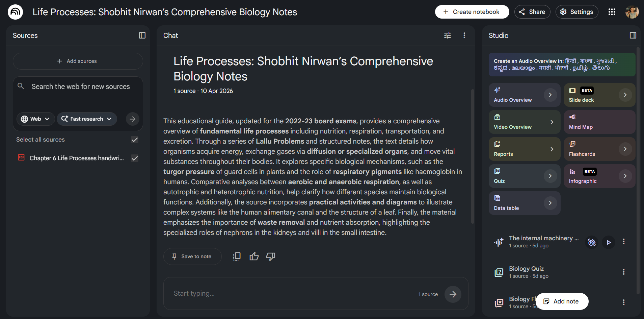The height and width of the screenshot is (319, 644).
Task: Play the internal machinery audio overview
Action: coord(609,242)
